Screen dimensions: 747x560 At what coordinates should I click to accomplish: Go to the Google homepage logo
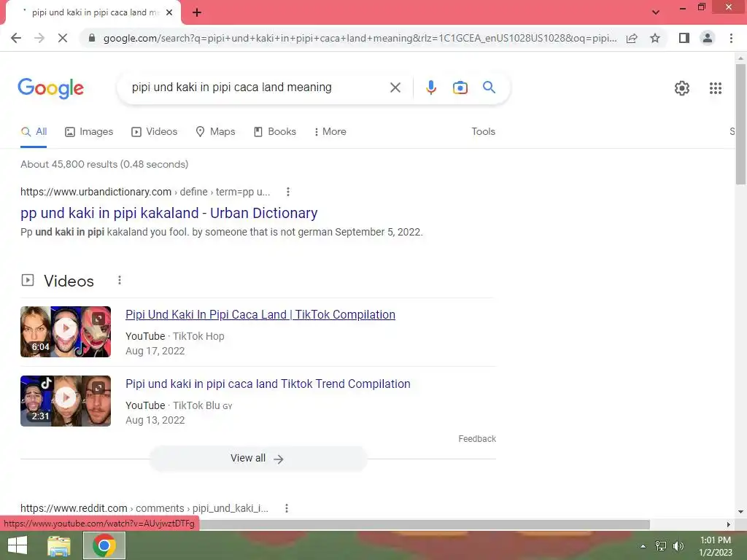[50, 88]
